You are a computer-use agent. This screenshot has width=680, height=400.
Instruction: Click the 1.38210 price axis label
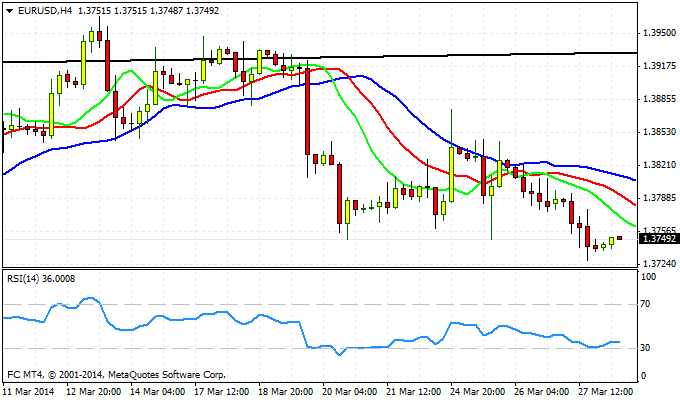[659, 165]
